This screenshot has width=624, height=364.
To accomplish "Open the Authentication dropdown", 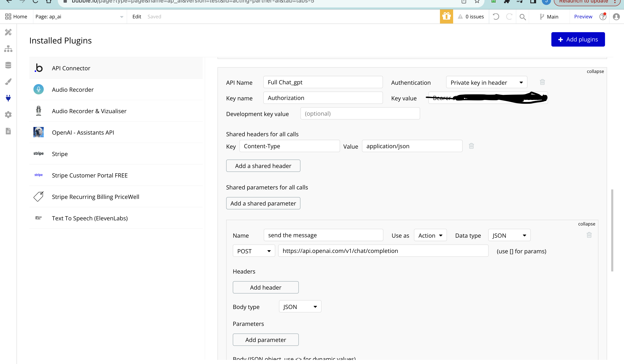I will click(x=487, y=82).
